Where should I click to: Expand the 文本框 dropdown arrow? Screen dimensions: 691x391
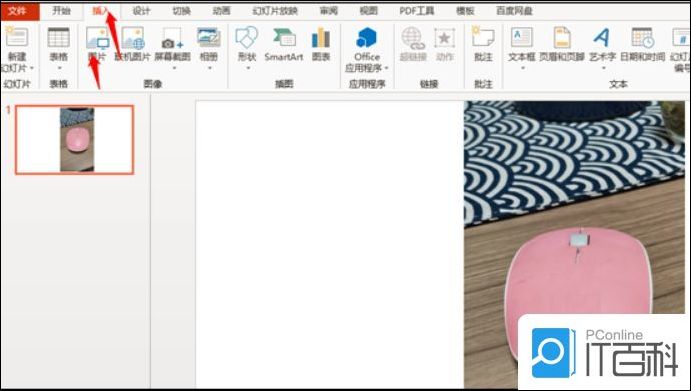pos(522,68)
